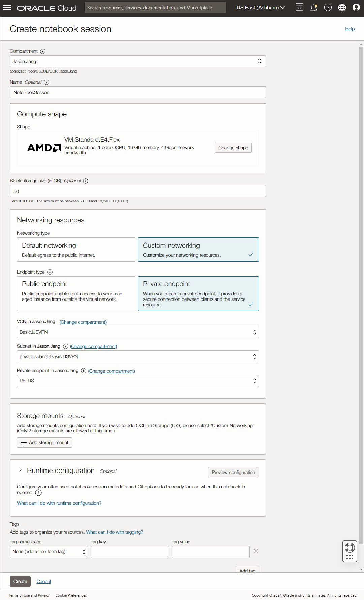Open the Private endpoint PE_DS dropdown
Viewport: 364px width, 600px height.
138,381
